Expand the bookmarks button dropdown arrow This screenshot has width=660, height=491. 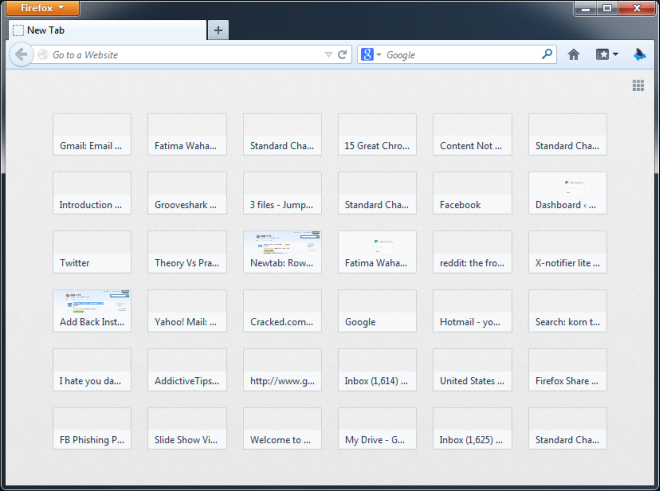[615, 54]
